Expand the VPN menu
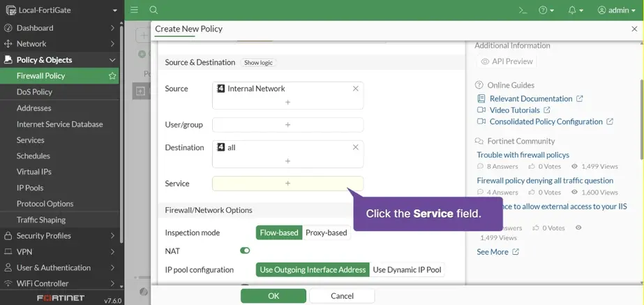 pyautogui.click(x=59, y=252)
